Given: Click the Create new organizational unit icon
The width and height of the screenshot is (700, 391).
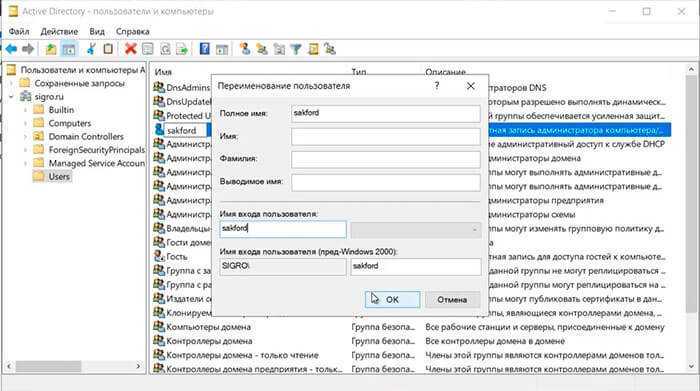Looking at the screenshot, I should [279, 49].
